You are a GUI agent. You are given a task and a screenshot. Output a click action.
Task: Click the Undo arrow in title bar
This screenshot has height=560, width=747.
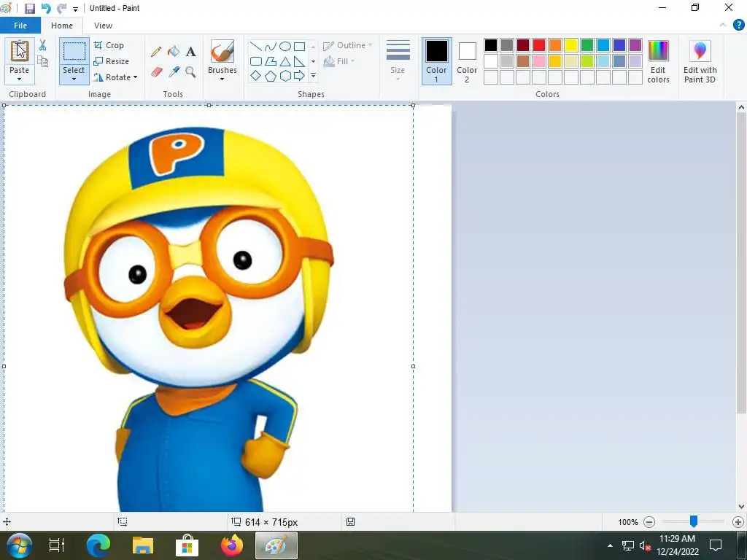pos(46,8)
